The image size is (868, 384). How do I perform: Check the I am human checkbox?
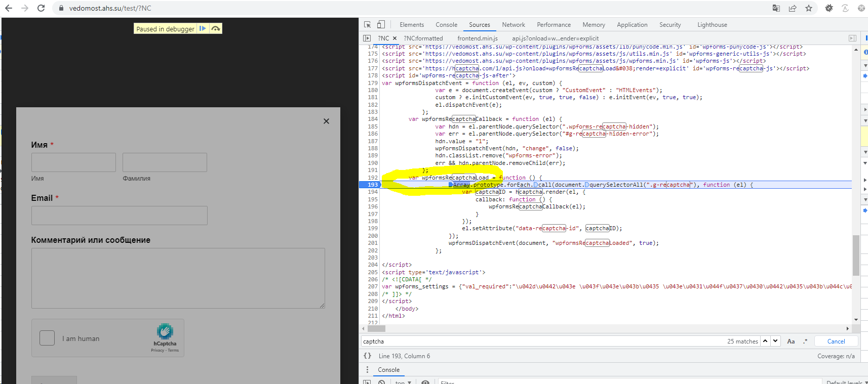47,338
